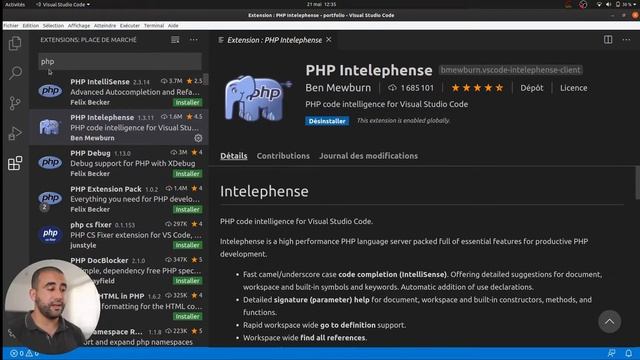This screenshot has height=360, width=640.
Task: Open the Dépôt link
Action: (531, 88)
